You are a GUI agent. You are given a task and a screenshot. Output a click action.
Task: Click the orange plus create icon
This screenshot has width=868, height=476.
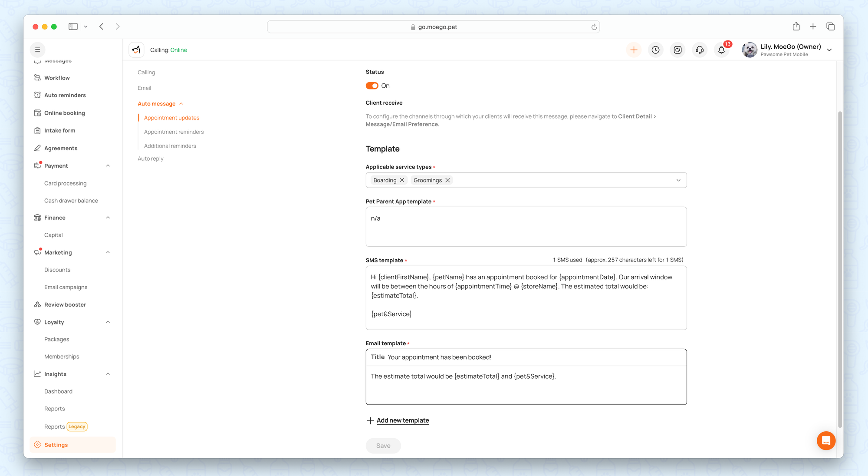pos(634,50)
